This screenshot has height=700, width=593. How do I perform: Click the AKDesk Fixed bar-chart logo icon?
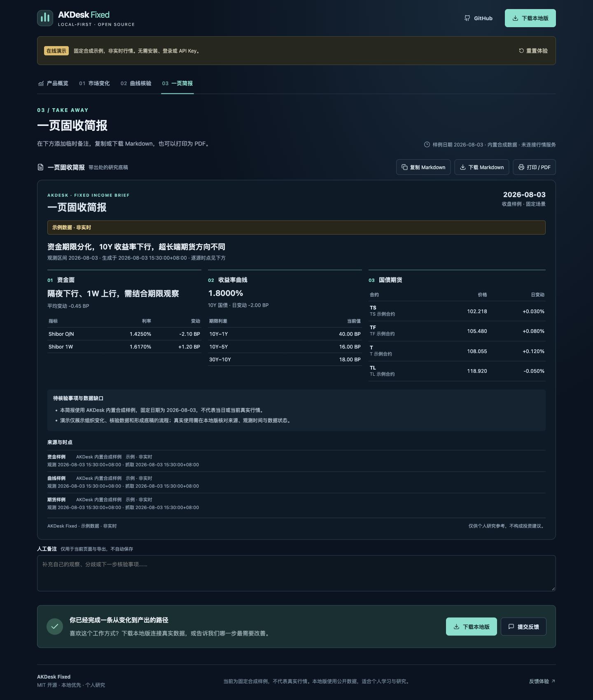[45, 18]
